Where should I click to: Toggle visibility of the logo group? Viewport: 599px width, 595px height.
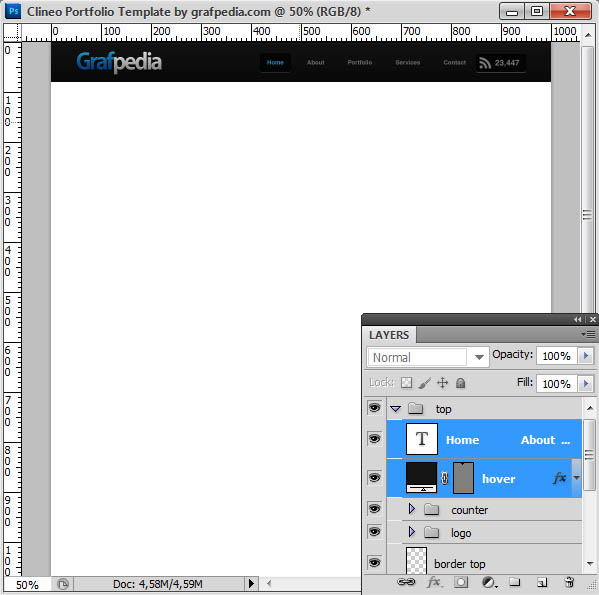tap(374, 532)
